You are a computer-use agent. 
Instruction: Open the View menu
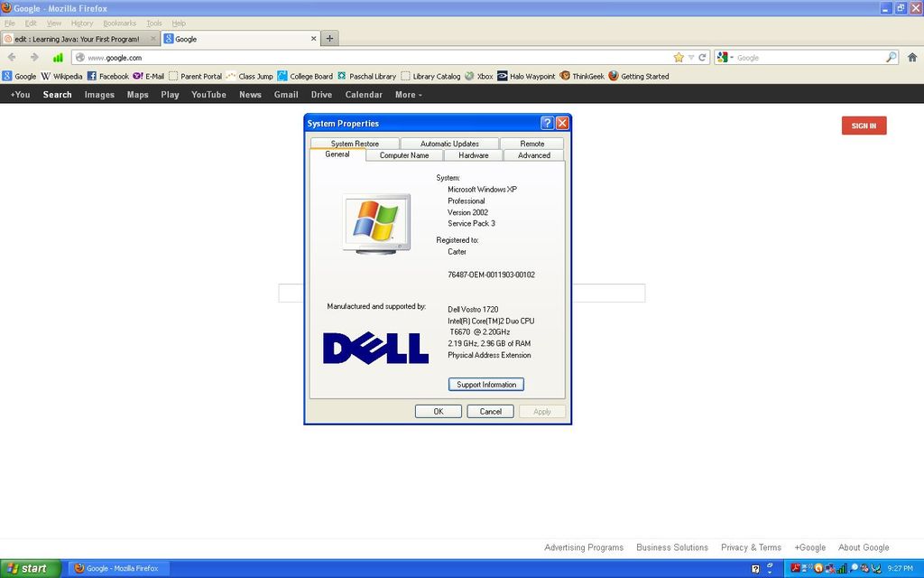[53, 23]
